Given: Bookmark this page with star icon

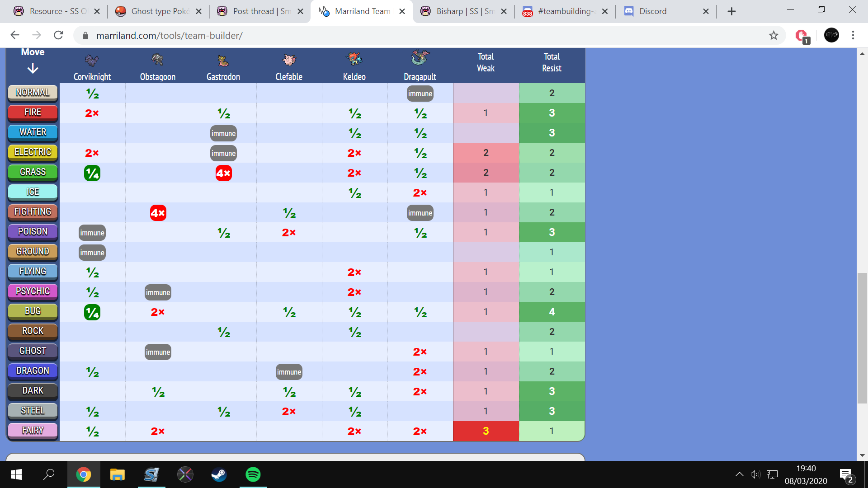Looking at the screenshot, I should point(774,35).
